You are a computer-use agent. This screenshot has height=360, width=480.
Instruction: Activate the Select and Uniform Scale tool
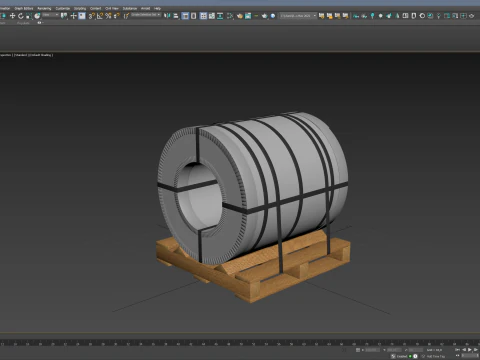coord(29,16)
